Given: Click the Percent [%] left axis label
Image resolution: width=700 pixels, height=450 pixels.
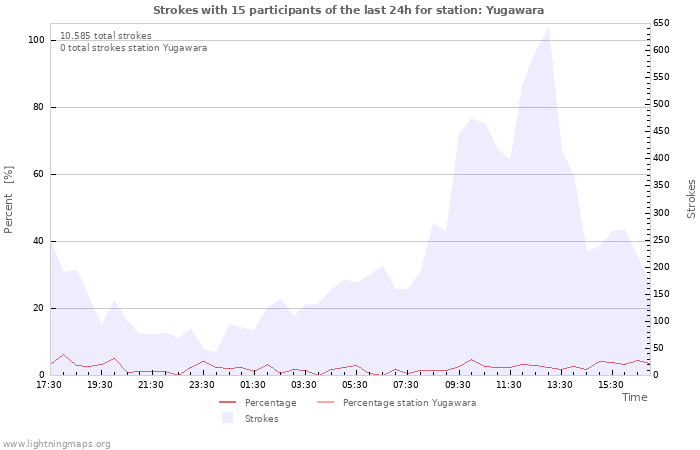Looking at the screenshot, I should coord(9,200).
